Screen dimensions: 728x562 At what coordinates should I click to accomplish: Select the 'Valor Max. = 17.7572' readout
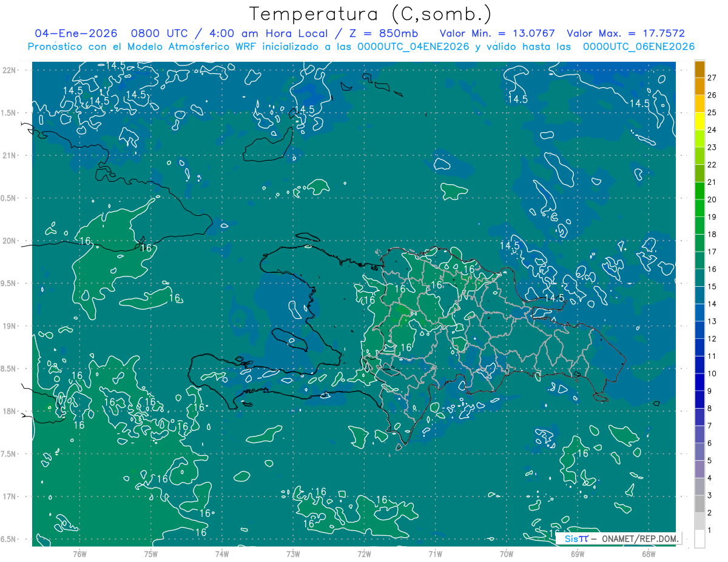pos(625,34)
